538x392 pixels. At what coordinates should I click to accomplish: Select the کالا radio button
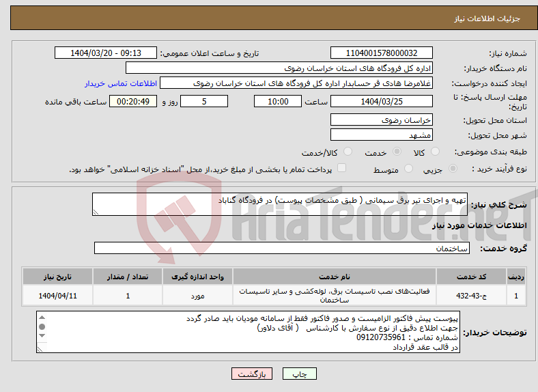tap(435, 152)
